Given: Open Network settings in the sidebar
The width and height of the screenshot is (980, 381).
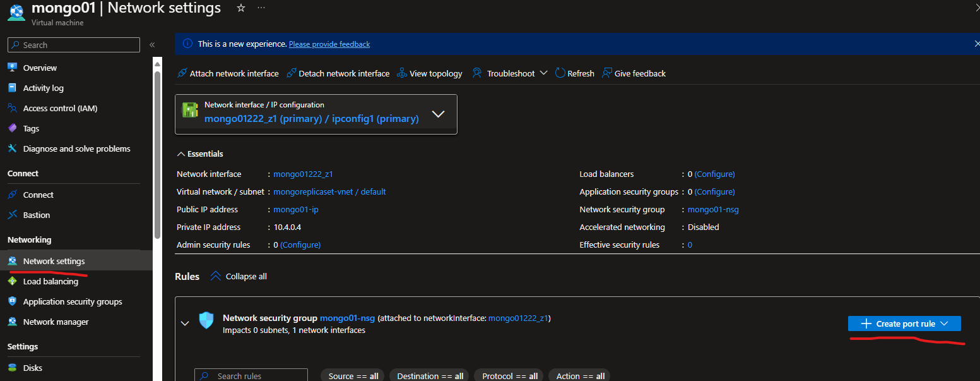Looking at the screenshot, I should point(76,261).
